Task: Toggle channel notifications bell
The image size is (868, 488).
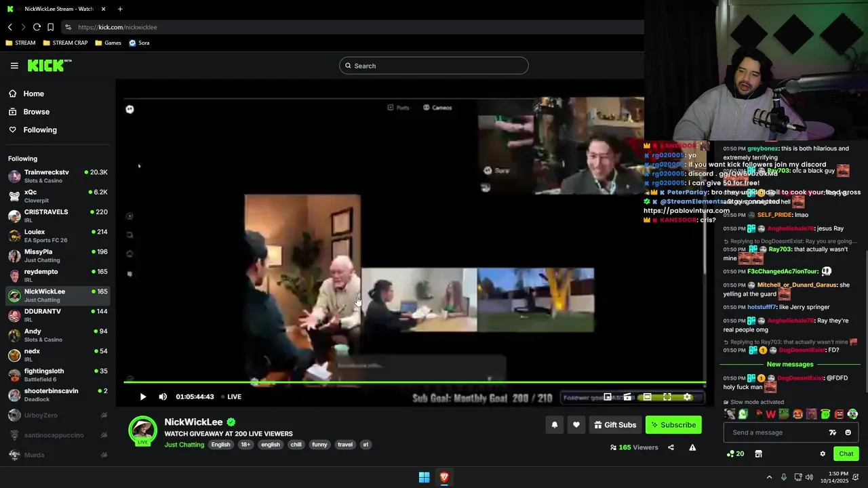Action: point(554,425)
